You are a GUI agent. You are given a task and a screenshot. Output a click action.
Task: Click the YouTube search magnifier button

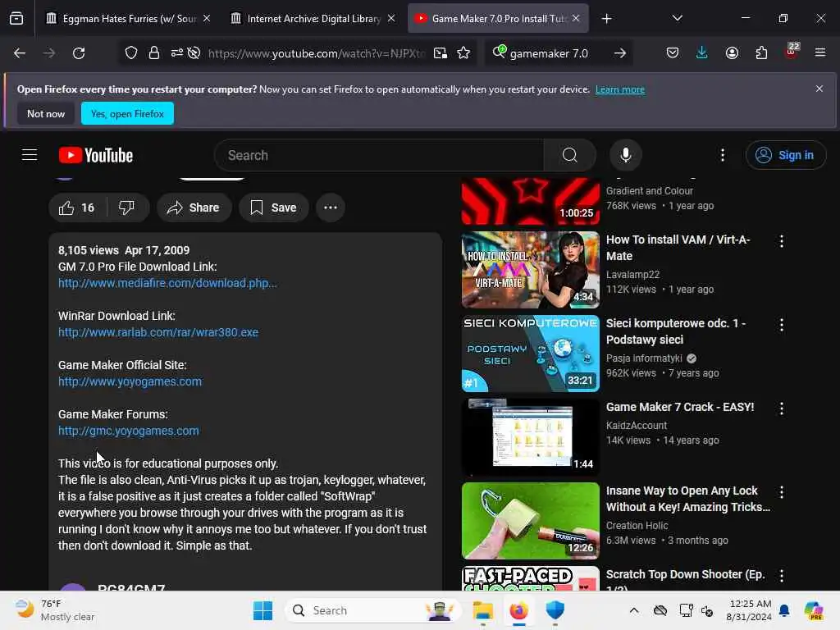570,155
